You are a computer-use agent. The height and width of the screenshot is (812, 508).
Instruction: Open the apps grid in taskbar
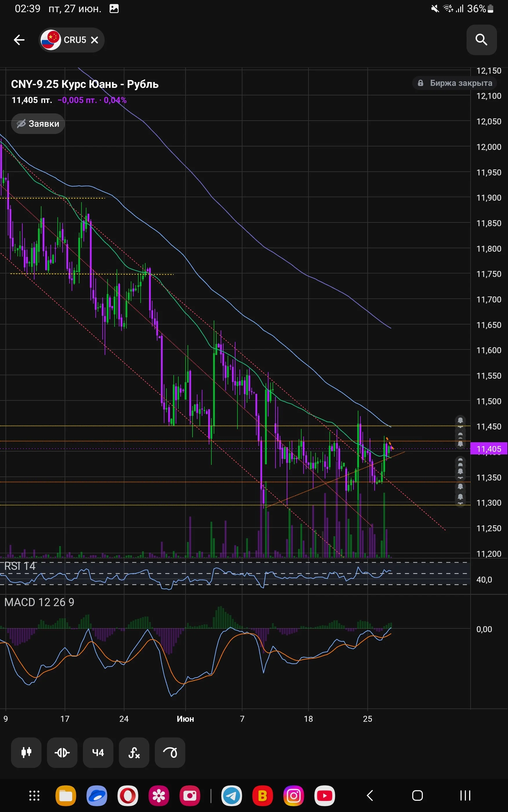click(x=34, y=795)
